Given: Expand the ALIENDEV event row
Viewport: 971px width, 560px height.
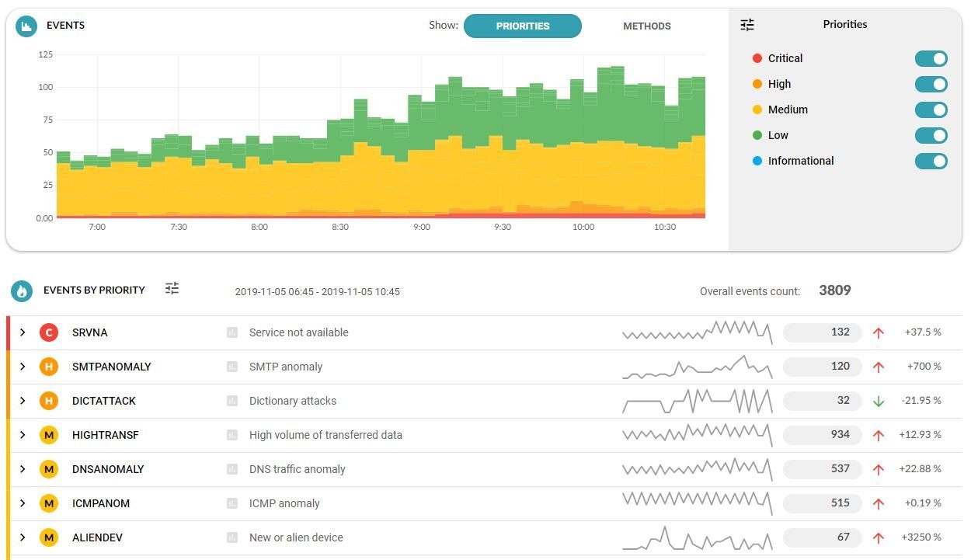Looking at the screenshot, I should [23, 537].
